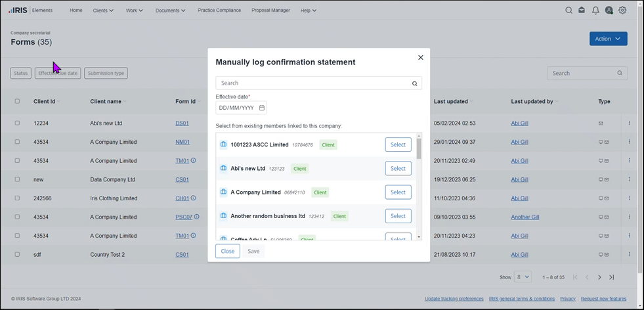Open Practice Compliance in top navigation
The height and width of the screenshot is (310, 644).
click(x=219, y=11)
